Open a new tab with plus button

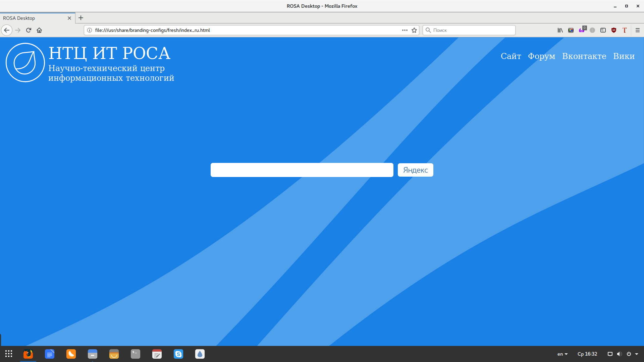(x=81, y=18)
